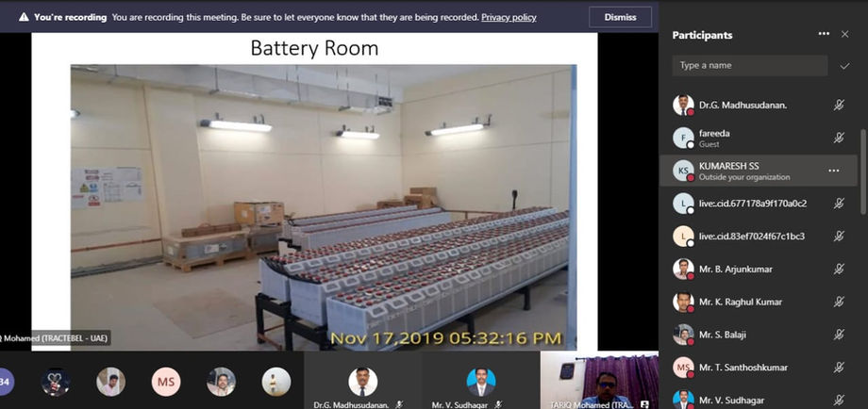
Task: Click mic icon for live:.cid.677178a9f170a0c2
Action: [x=839, y=204]
